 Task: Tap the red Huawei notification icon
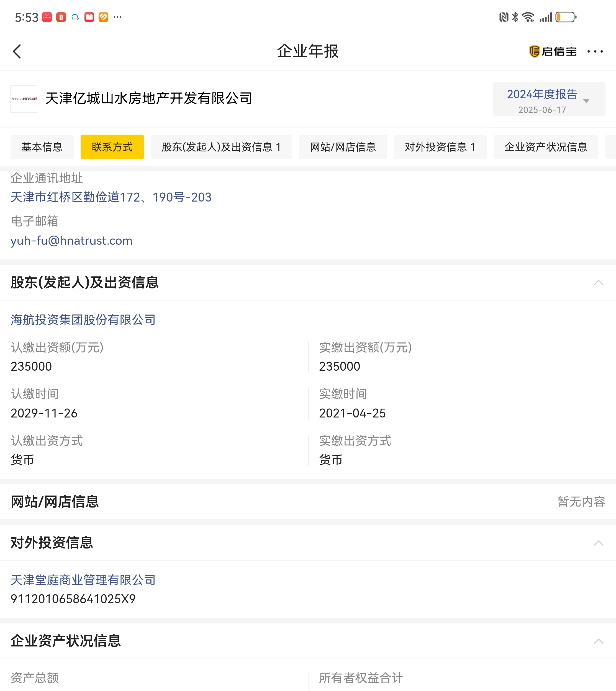47,17
